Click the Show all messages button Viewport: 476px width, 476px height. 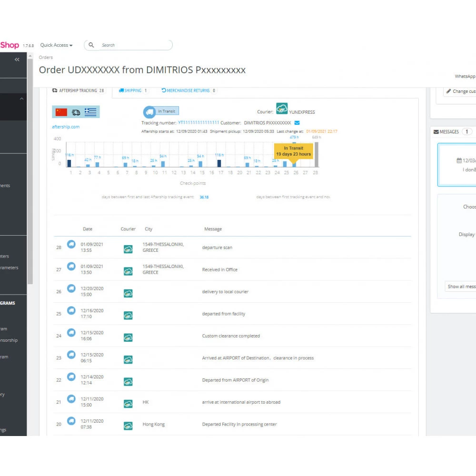461,287
